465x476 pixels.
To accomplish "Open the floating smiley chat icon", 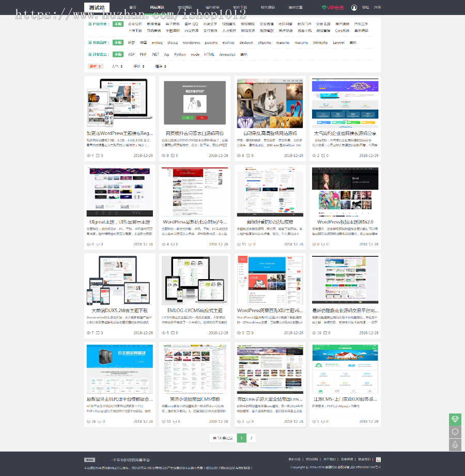I will [x=455, y=432].
